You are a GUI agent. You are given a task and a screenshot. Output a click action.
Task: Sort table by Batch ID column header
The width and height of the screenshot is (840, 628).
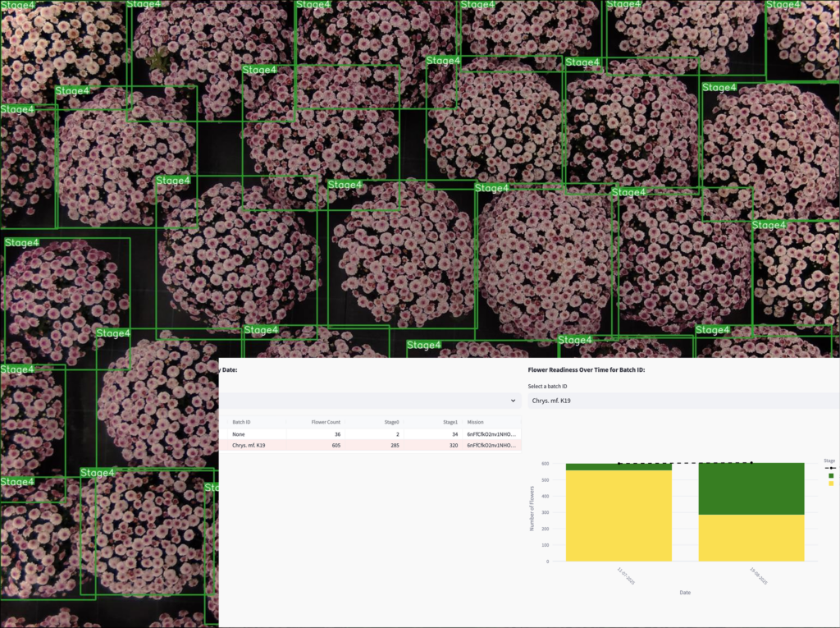click(242, 422)
